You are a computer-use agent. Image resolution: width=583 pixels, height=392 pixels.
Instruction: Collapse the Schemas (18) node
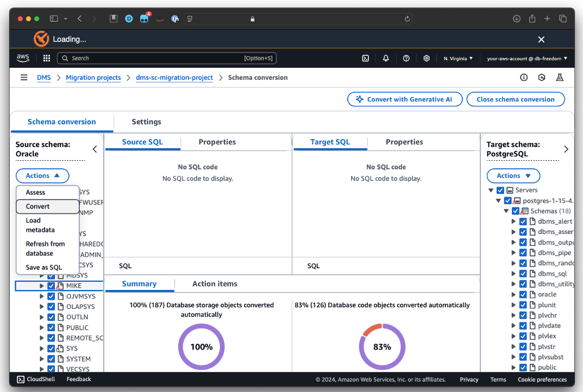(x=506, y=211)
